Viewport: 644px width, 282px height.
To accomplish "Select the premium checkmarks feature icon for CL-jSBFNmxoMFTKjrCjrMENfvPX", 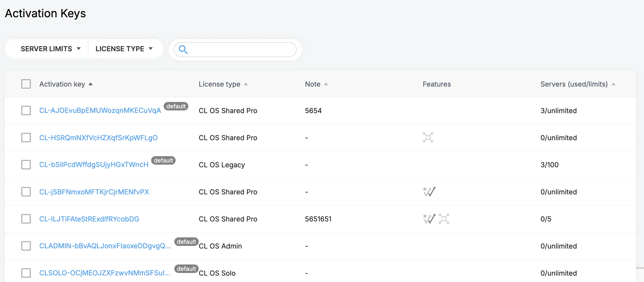I will [429, 192].
